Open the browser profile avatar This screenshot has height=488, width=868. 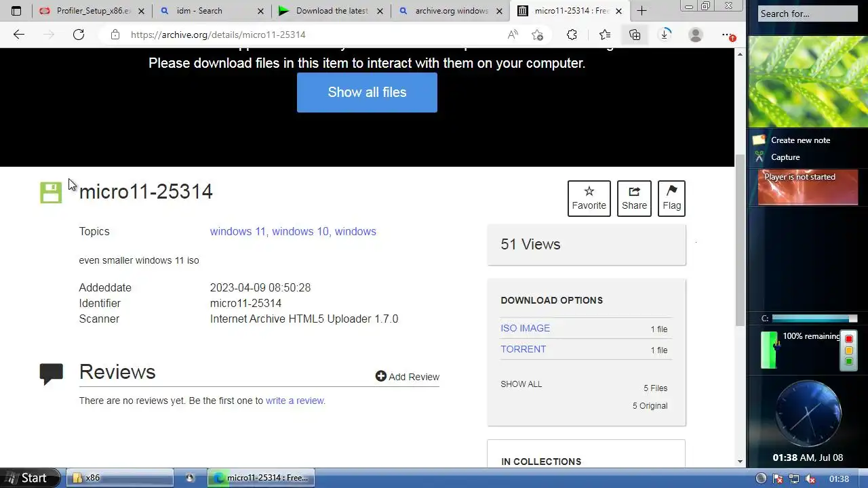696,35
